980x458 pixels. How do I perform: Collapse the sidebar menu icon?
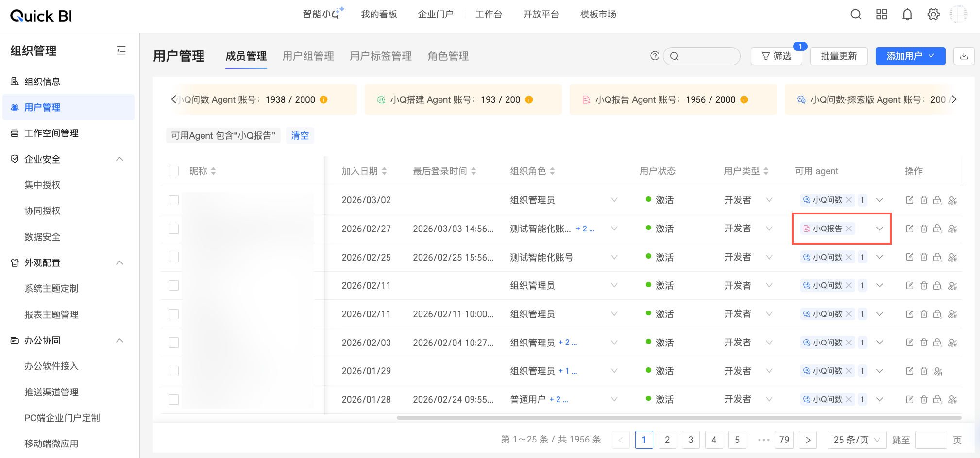tap(121, 50)
